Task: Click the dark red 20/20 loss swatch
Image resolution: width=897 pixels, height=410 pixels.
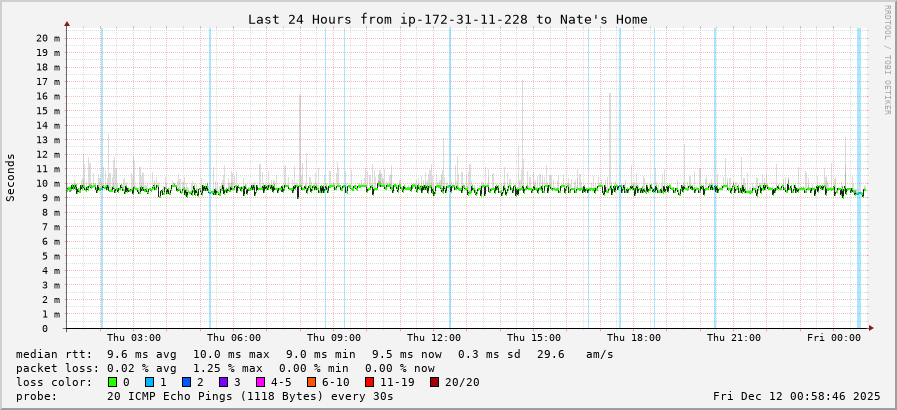Action: click(x=434, y=382)
